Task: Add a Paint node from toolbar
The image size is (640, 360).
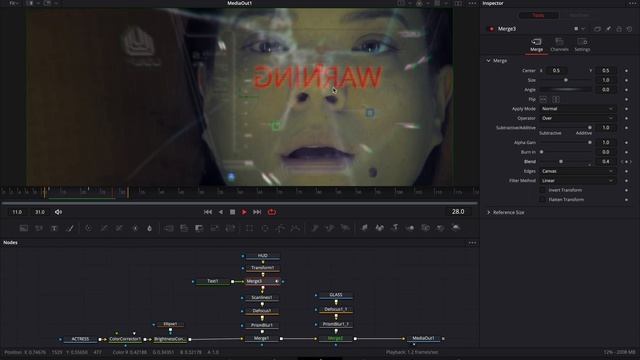Action: 70,228
